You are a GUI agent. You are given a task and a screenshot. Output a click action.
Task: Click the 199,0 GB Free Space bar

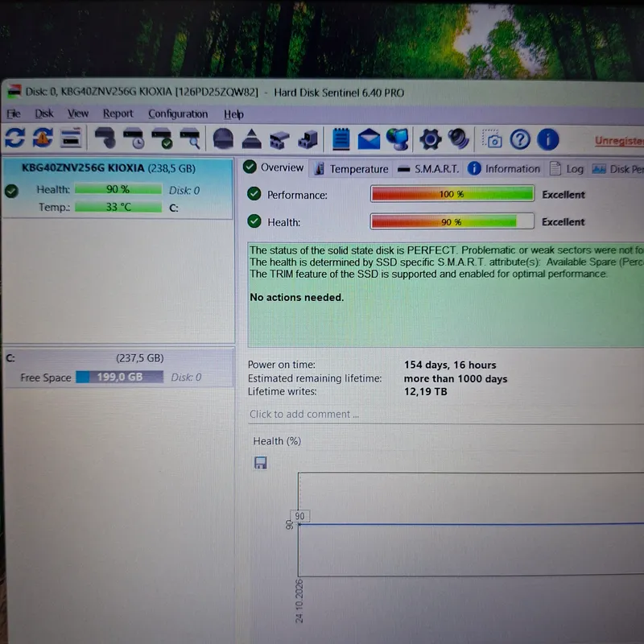[119, 377]
